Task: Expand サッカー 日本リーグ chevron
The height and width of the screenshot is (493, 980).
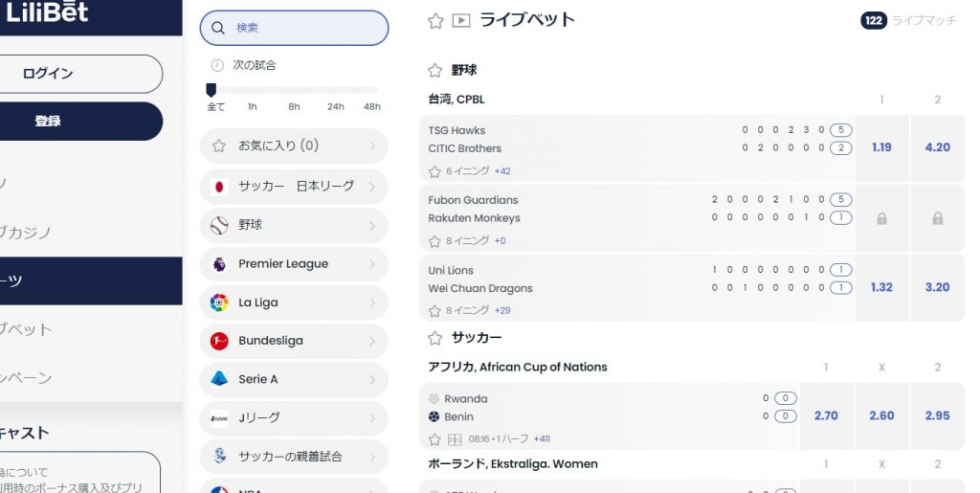Action: pyautogui.click(x=372, y=187)
